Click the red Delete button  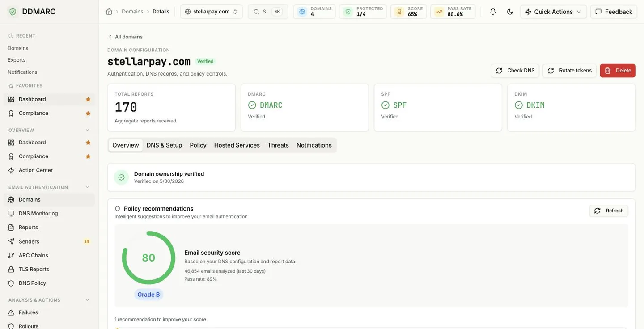point(618,71)
